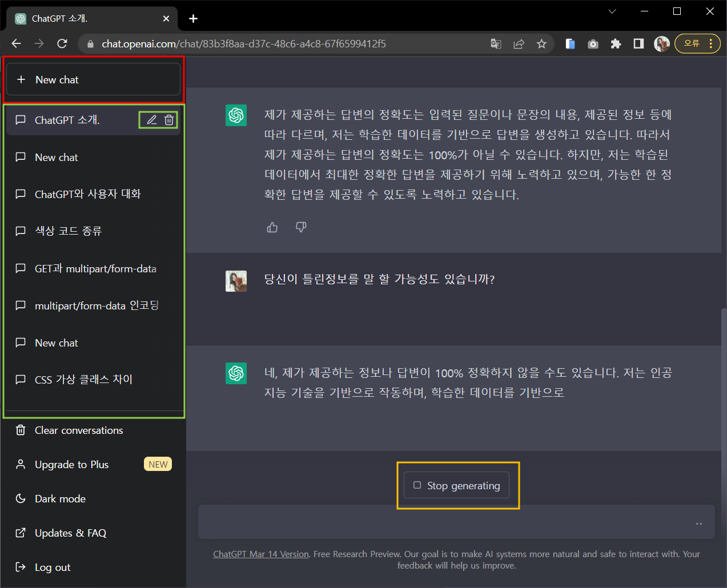The height and width of the screenshot is (588, 727).
Task: Close the ChatGPT 소개 browser tab
Action: click(166, 19)
